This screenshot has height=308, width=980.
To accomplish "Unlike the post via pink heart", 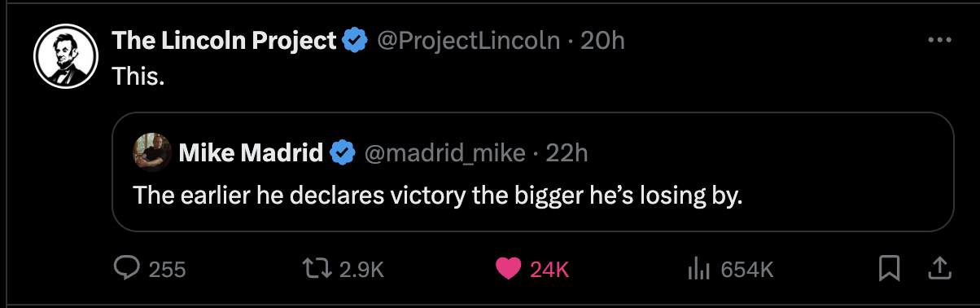I will [510, 268].
